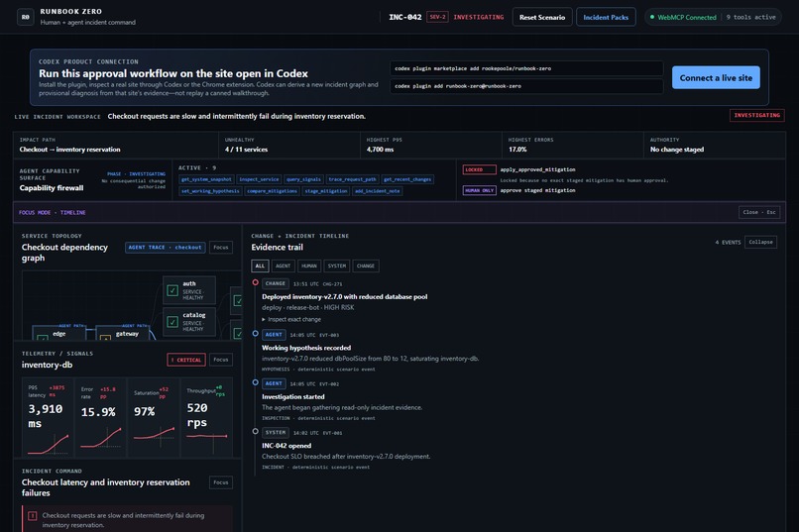Focus the Incident Command panel

tap(221, 482)
